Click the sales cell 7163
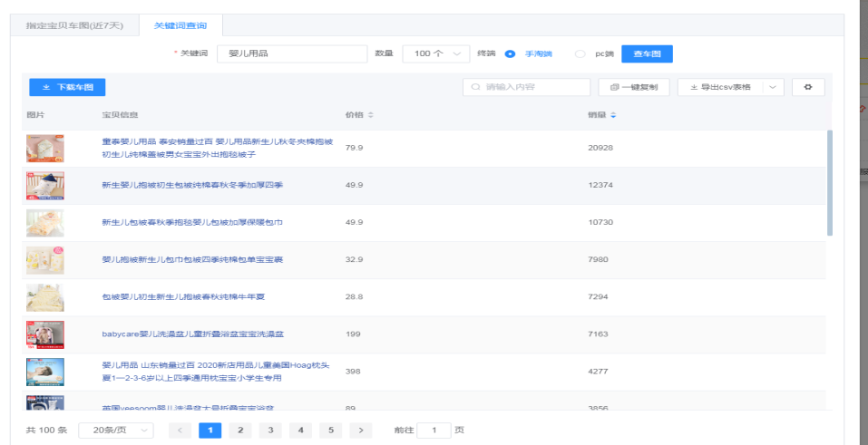The width and height of the screenshot is (868, 445). [x=598, y=334]
